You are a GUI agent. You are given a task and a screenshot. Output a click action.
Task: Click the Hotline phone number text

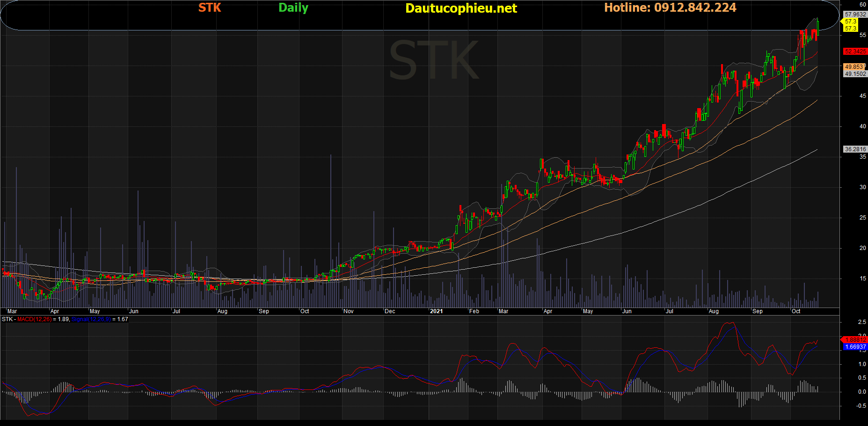click(x=670, y=8)
